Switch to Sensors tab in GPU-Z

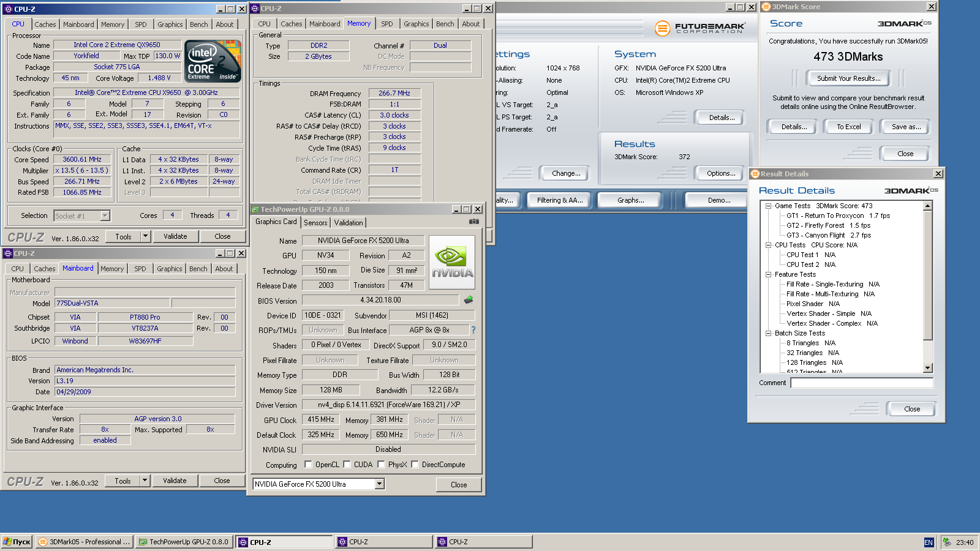pos(315,223)
